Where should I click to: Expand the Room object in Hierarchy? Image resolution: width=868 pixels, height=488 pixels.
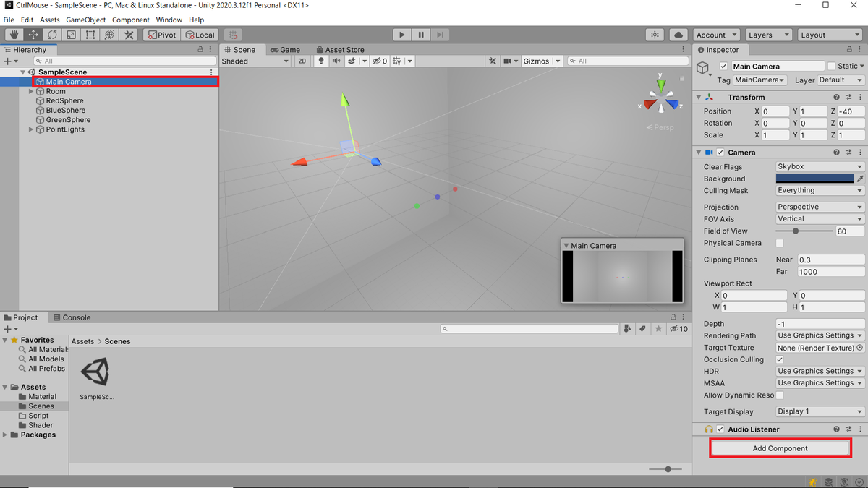click(31, 92)
